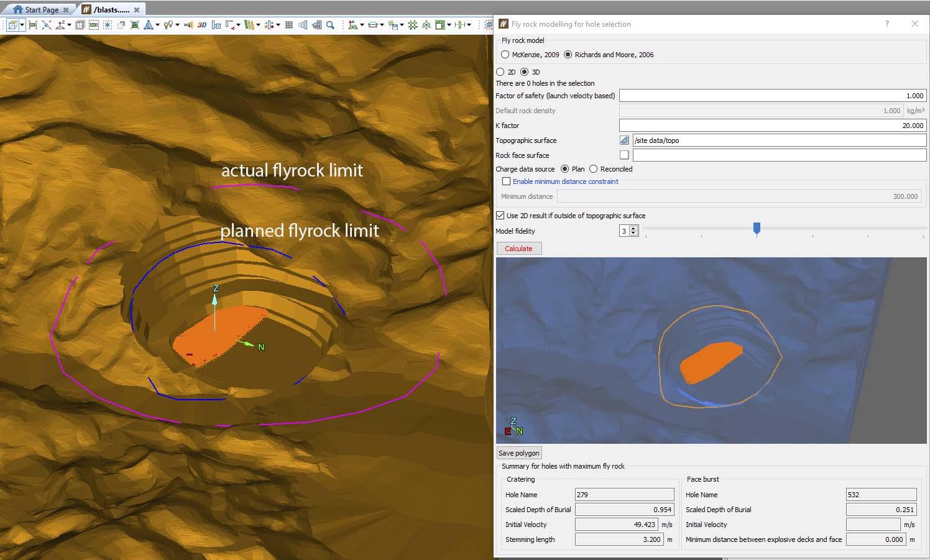Increase the Model fidelity spinner value
Image resolution: width=930 pixels, height=560 pixels.
tap(633, 229)
